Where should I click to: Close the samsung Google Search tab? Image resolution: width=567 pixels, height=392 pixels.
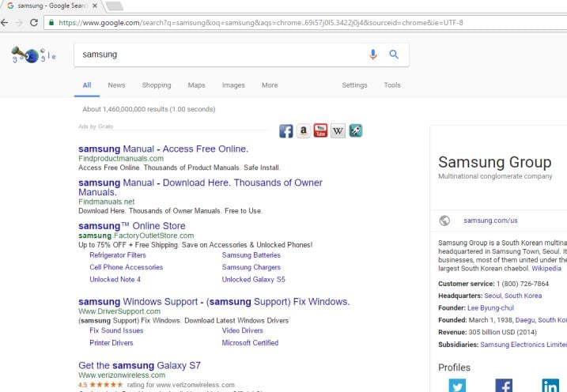click(95, 6)
